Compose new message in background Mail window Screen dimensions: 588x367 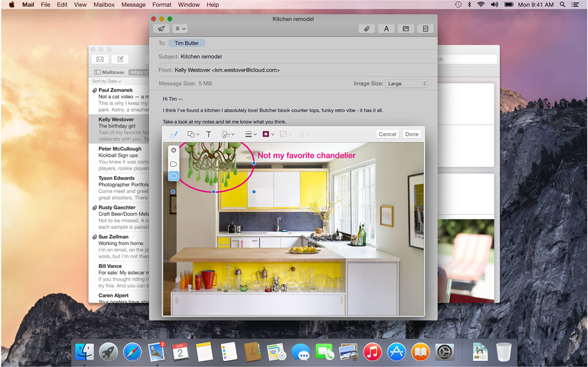(120, 59)
